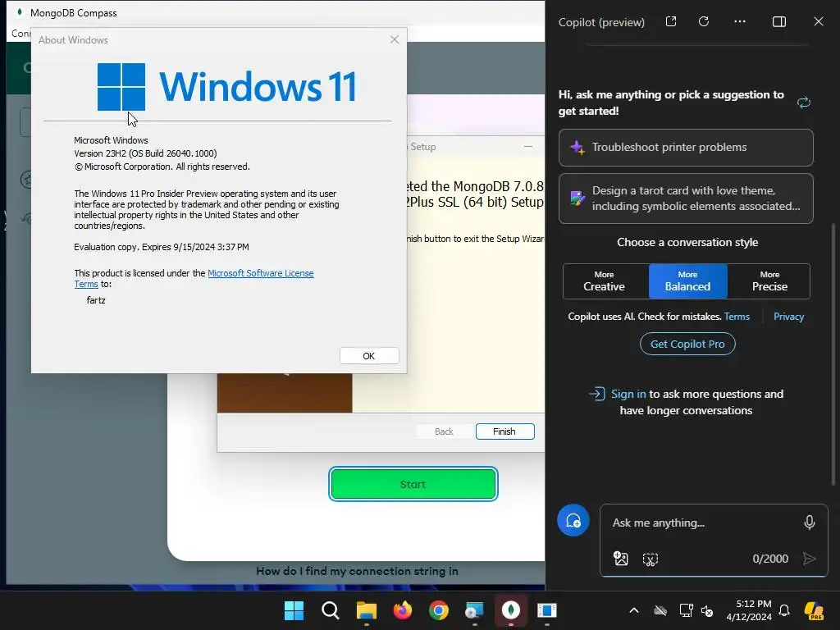
Task: Minimize the MongoDB Setup window
Action: click(528, 146)
